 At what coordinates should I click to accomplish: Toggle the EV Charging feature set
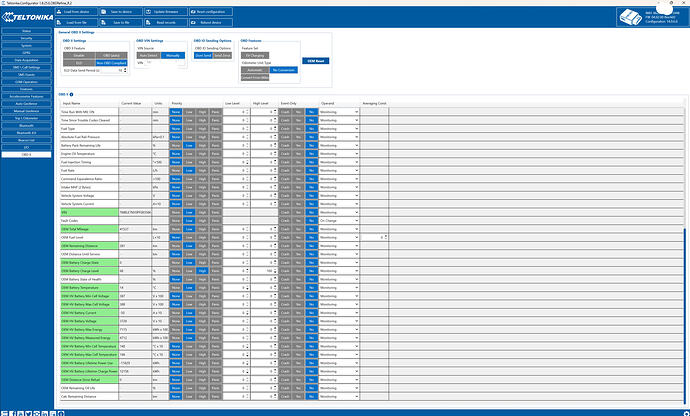255,55
